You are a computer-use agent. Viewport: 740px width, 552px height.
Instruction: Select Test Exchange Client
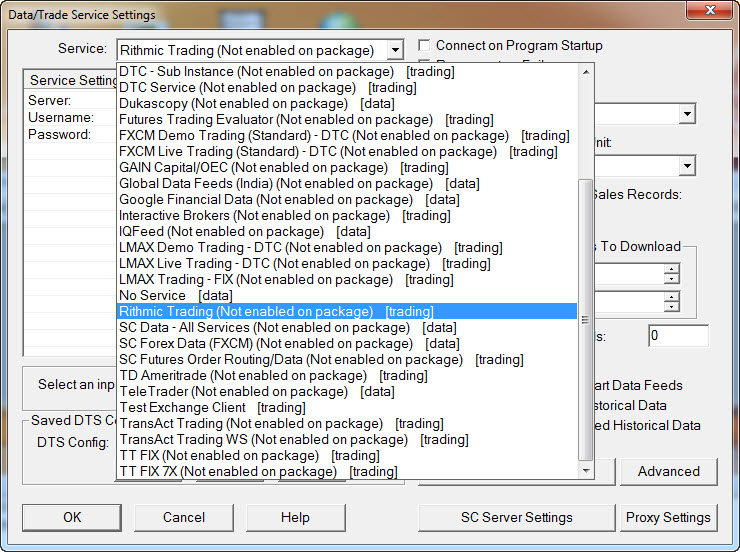(x=346, y=408)
